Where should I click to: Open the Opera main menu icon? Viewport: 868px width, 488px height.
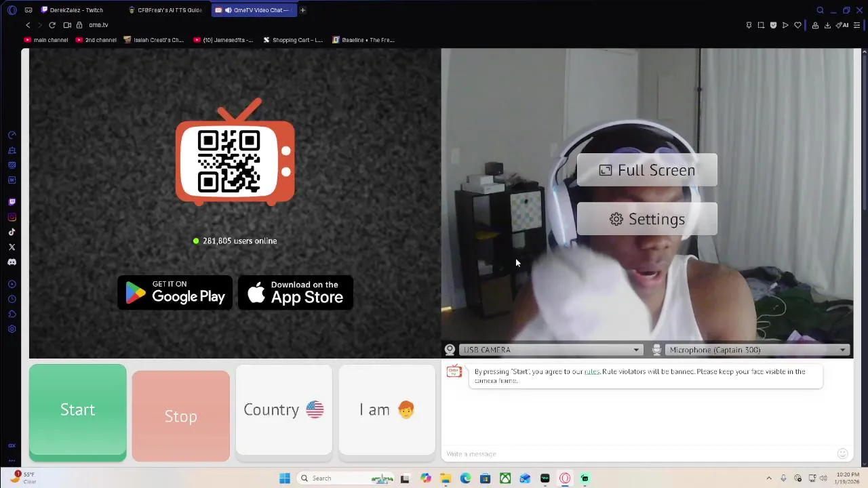pos(12,10)
